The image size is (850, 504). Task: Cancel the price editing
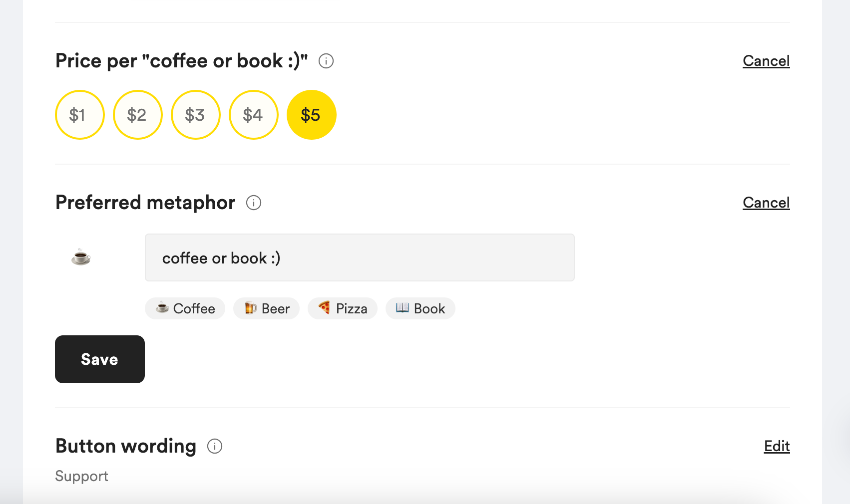[766, 61]
